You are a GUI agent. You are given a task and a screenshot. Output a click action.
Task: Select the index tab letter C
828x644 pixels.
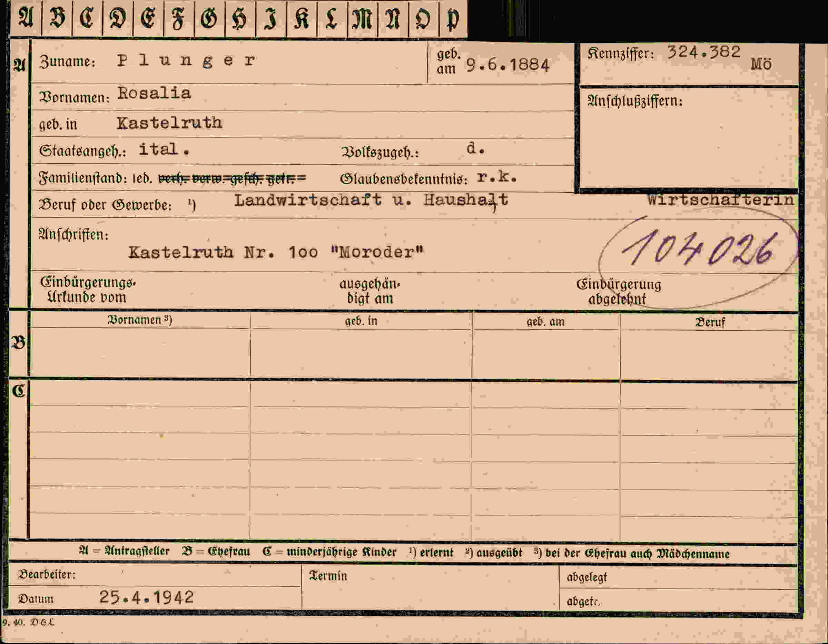pos(87,18)
